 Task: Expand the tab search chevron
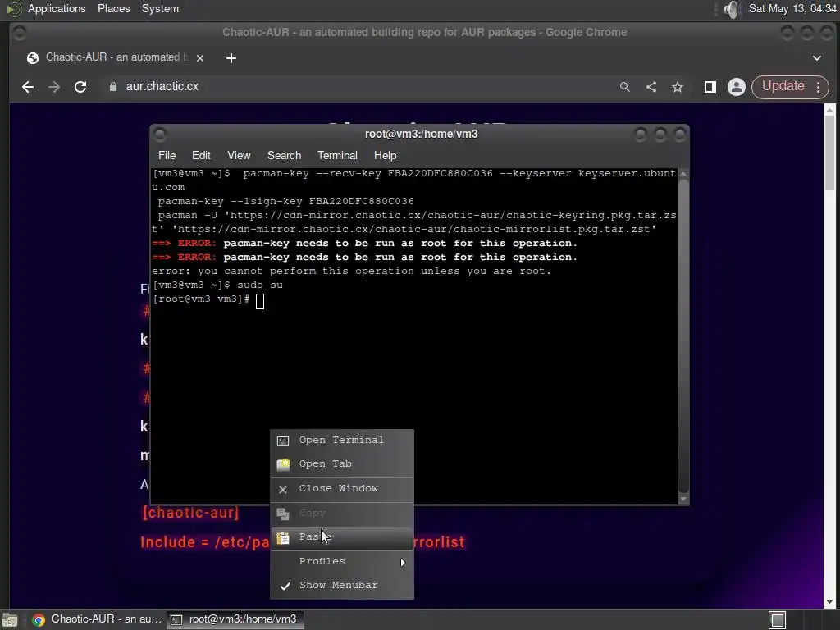[817, 58]
